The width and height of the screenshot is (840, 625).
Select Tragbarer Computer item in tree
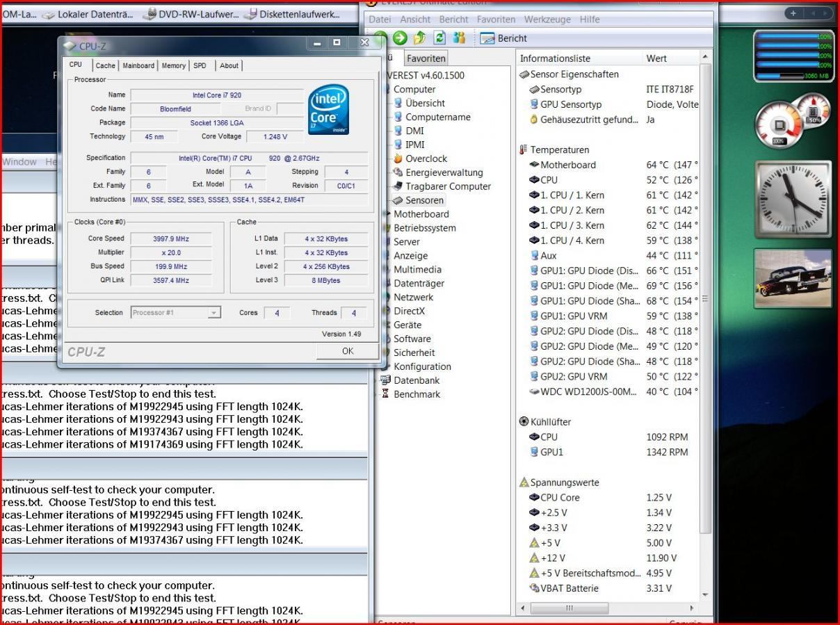click(441, 186)
